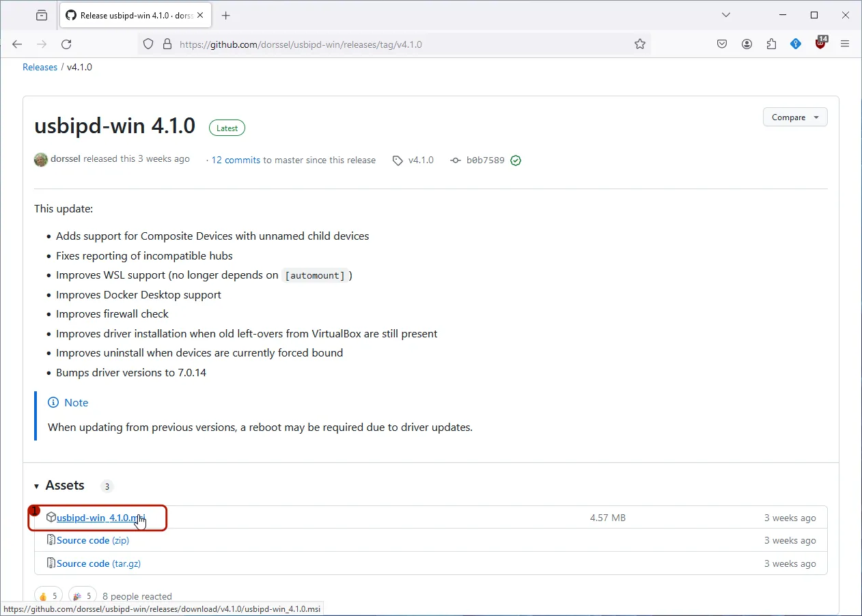This screenshot has height=616, width=862.
Task: Click the thumbs-up reaction counter
Action: tap(48, 594)
